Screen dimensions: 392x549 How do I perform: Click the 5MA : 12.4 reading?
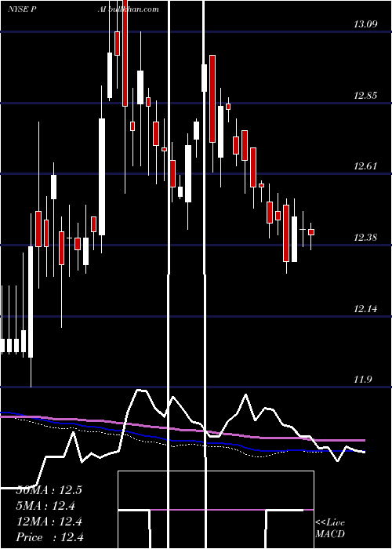coord(46,506)
